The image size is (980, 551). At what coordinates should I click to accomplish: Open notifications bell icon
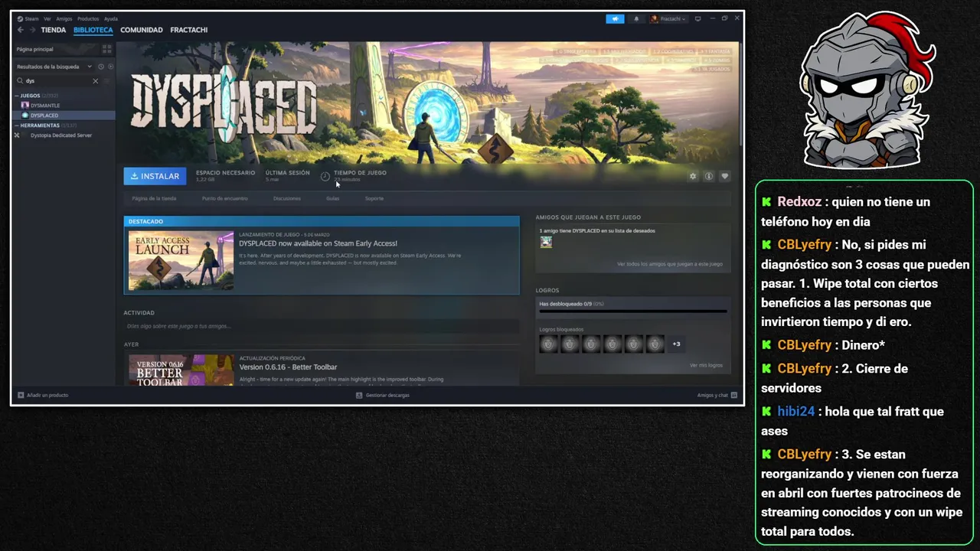(636, 18)
